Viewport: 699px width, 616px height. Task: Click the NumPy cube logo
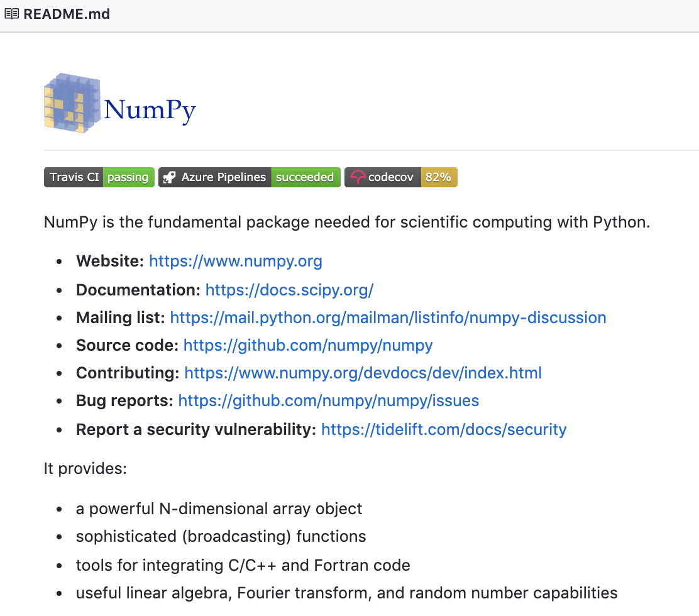click(x=72, y=103)
